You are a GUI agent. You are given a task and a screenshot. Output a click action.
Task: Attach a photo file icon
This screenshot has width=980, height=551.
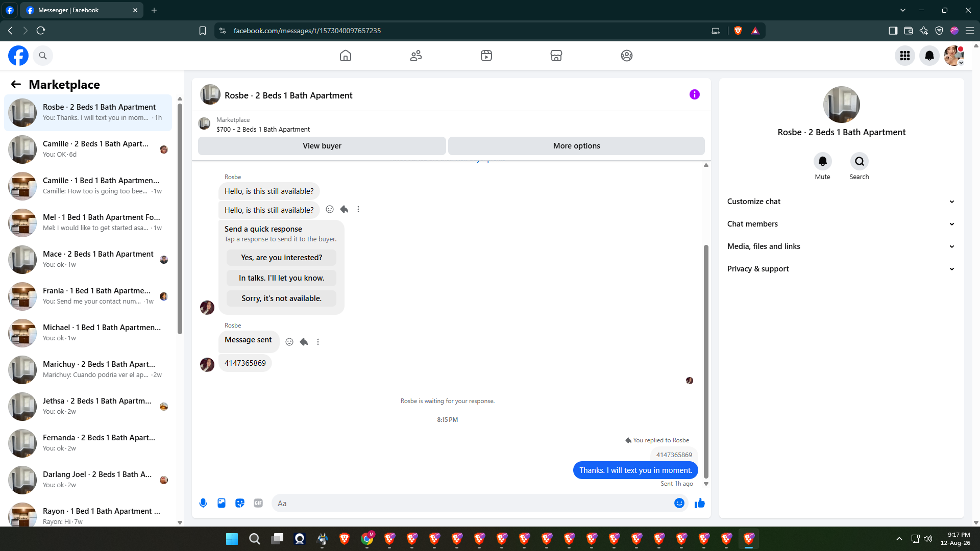222,503
